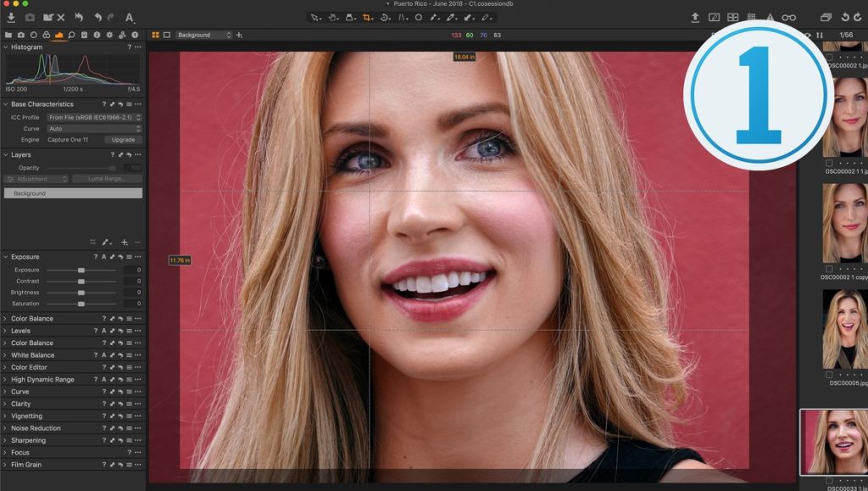The image size is (868, 491).
Task: Click the Export upload arrow icon
Action: [695, 17]
